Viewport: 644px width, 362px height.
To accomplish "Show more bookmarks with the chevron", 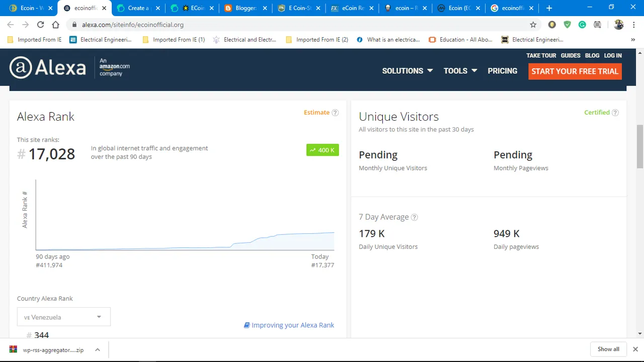I will tap(633, 40).
